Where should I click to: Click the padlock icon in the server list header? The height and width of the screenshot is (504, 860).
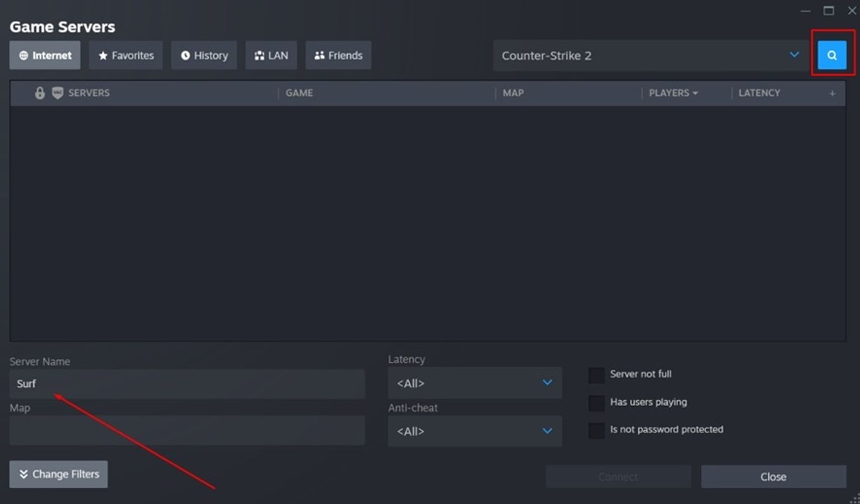39,93
